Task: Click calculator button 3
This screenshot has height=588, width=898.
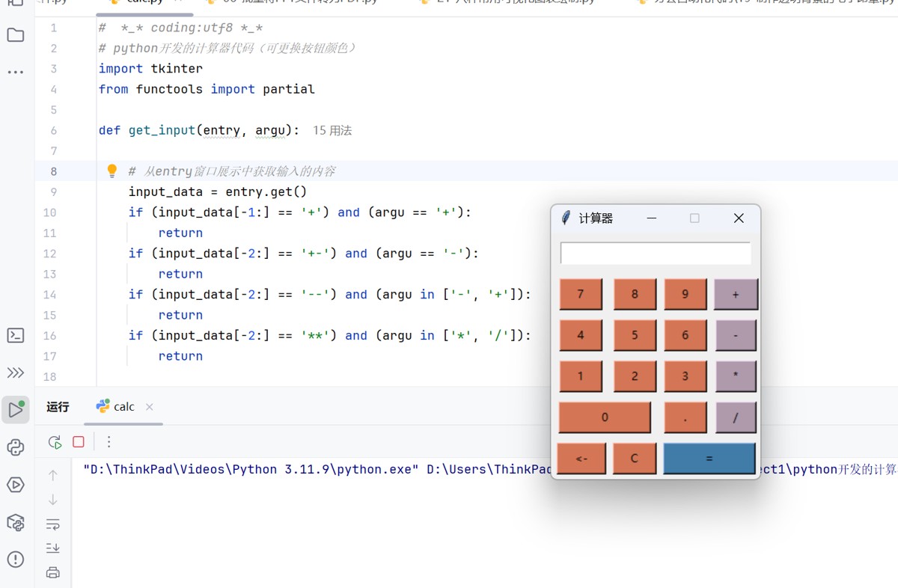Action: pyautogui.click(x=685, y=376)
